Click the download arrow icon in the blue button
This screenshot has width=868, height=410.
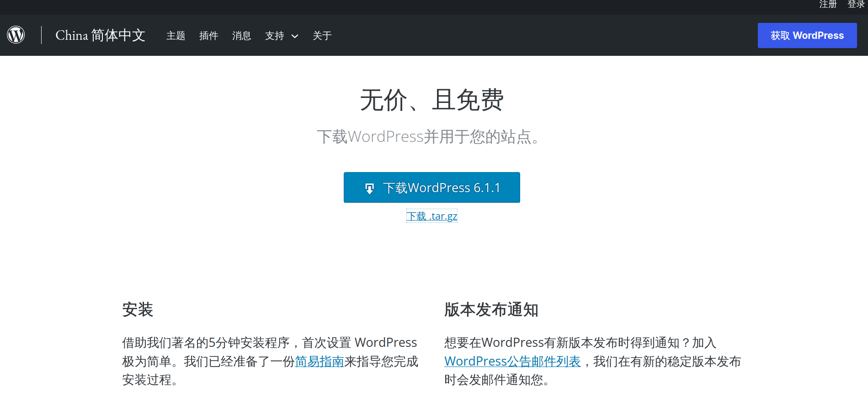(369, 188)
